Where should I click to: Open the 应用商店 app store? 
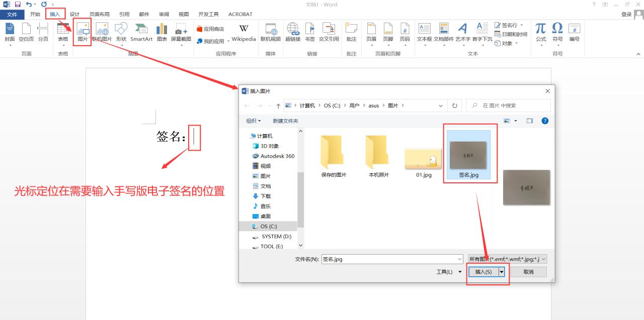pos(210,29)
